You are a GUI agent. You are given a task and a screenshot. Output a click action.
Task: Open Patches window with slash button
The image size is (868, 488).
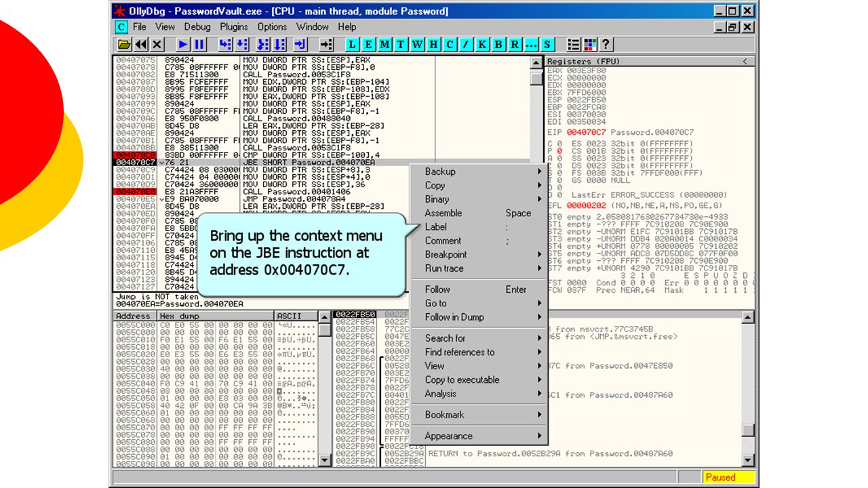click(x=466, y=45)
